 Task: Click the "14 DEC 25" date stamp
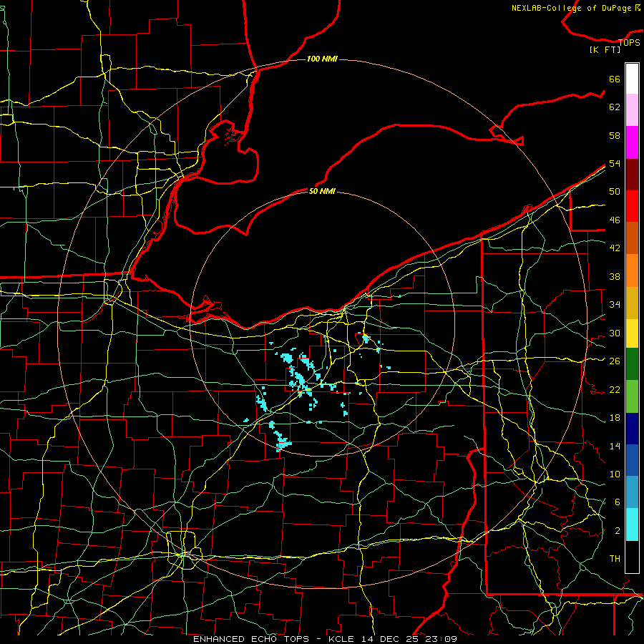point(389,639)
